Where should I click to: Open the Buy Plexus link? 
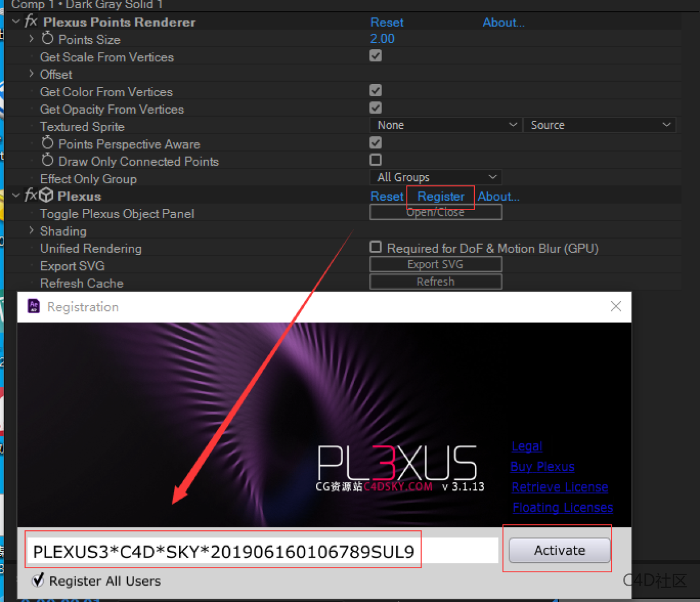[x=542, y=467]
